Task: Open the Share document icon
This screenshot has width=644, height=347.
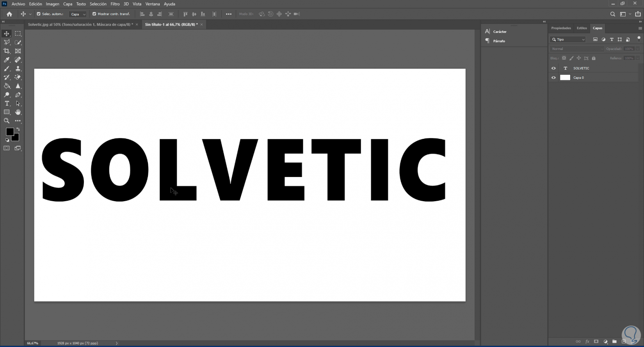Action: [638, 14]
